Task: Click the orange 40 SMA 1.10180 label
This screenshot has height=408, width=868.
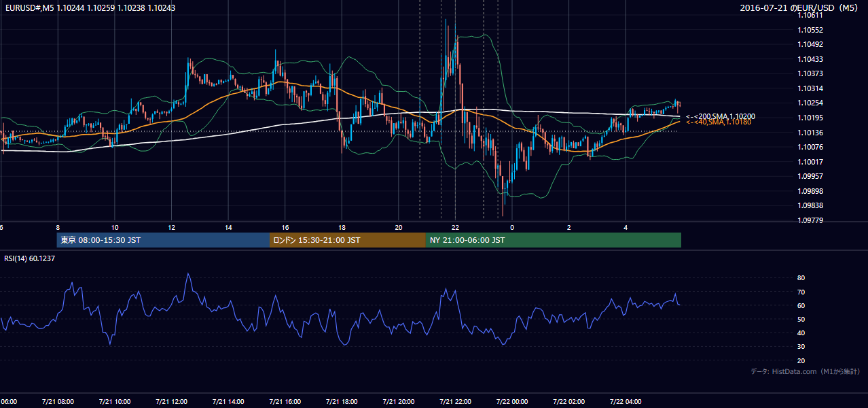Action: tap(719, 122)
